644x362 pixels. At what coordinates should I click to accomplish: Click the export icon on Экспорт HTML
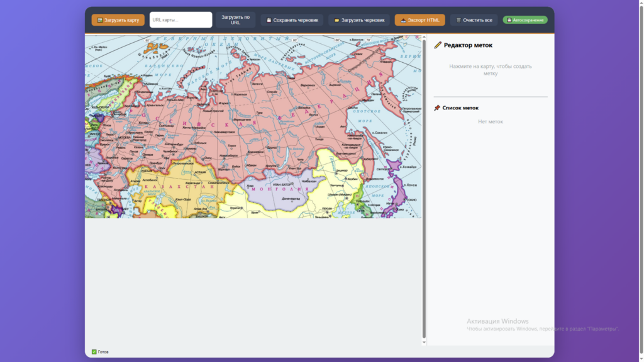point(403,20)
